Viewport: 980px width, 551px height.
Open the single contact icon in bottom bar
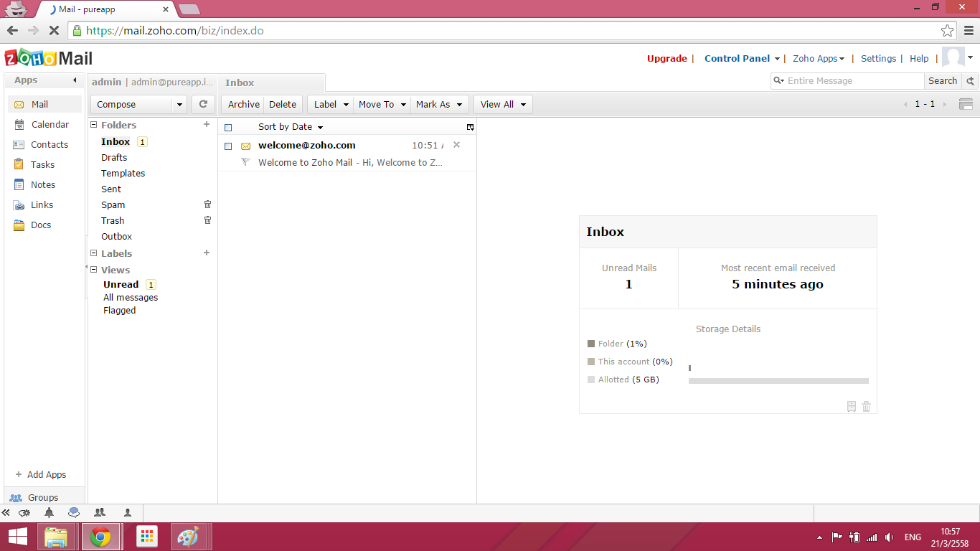pos(128,513)
